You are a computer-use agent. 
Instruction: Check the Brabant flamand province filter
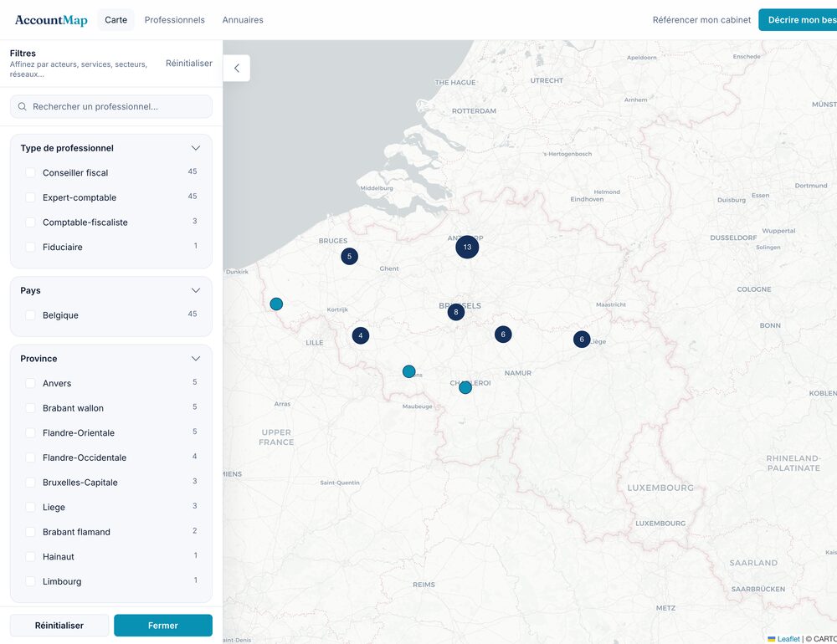[x=30, y=532]
